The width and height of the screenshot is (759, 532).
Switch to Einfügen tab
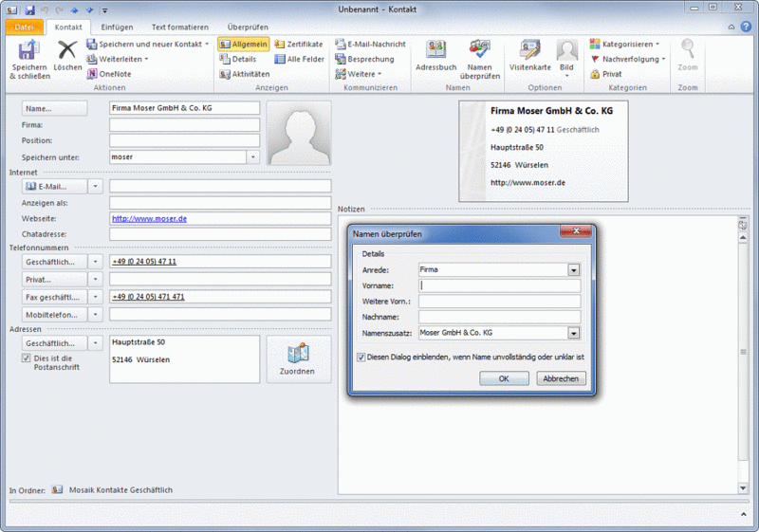(117, 28)
